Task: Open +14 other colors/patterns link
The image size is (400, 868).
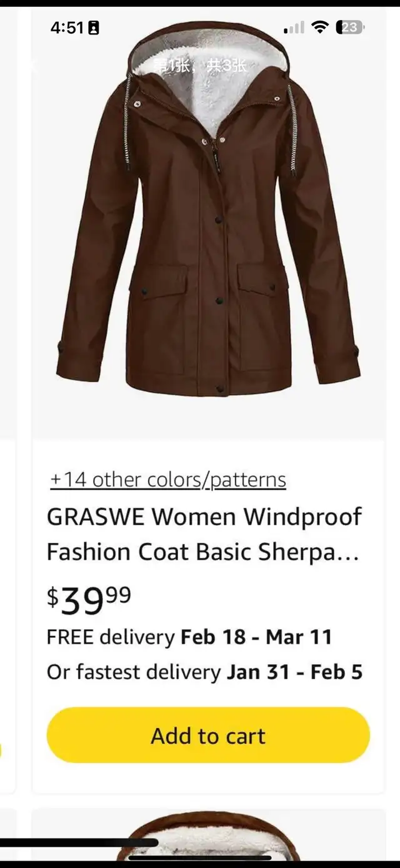Action: [168, 480]
